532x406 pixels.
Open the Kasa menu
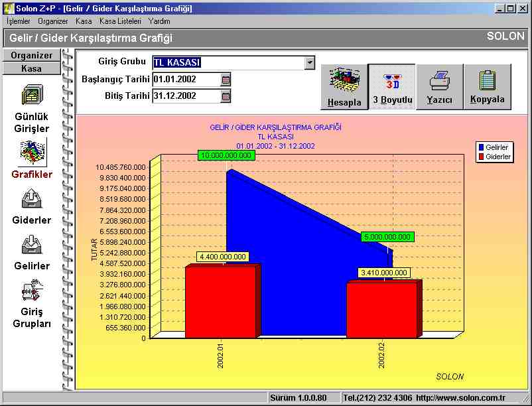84,21
